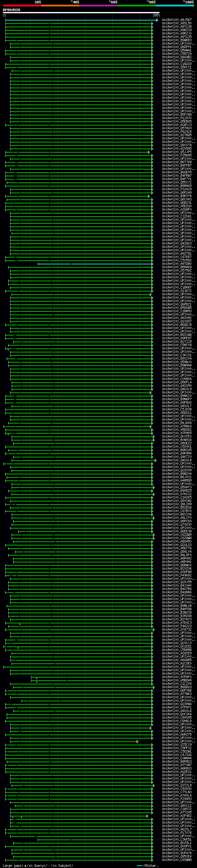Select hit UniRef100_Q6GQB2
This screenshot has height=868, width=197.
tap(177, 57)
